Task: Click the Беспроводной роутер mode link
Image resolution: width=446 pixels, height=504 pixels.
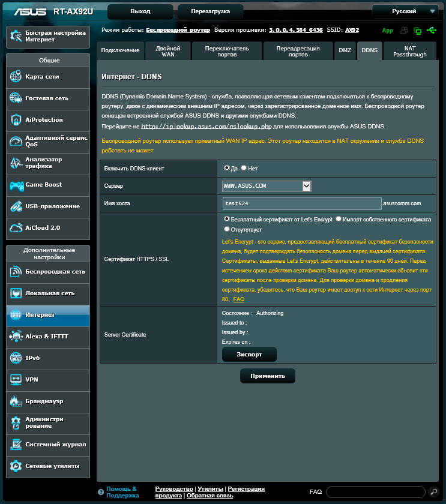Action: (x=178, y=30)
